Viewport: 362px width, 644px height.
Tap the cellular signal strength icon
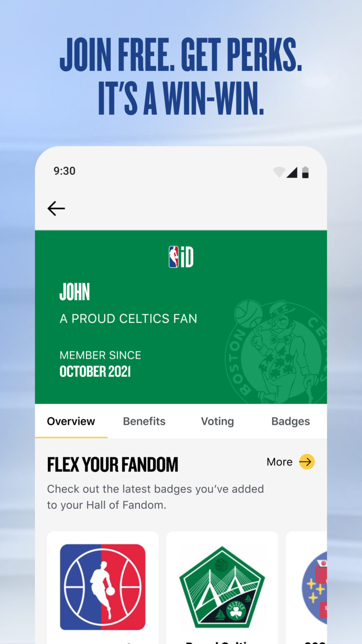point(292,171)
